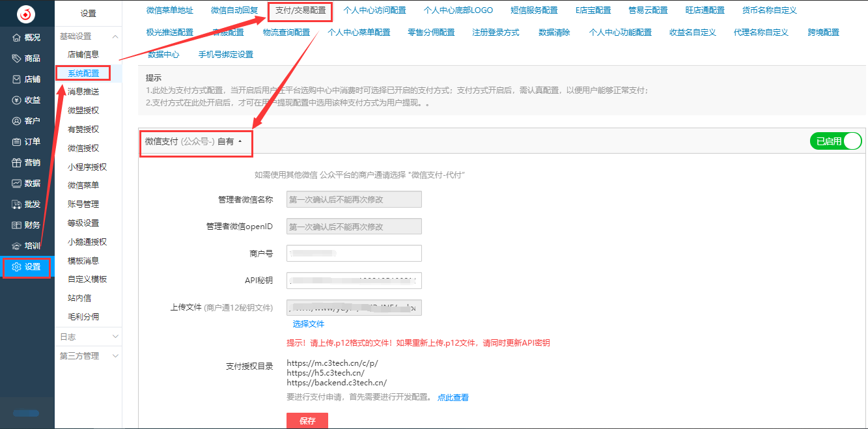
Task: Open 收益 yen icon in sidebar
Action: [x=17, y=100]
